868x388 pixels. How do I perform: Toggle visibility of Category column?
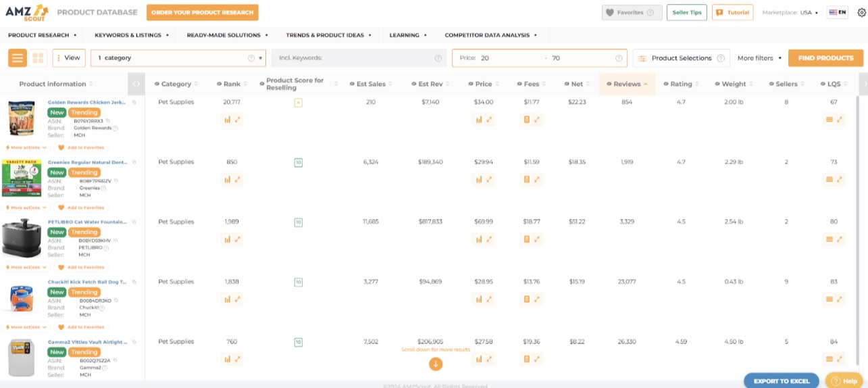(x=157, y=84)
